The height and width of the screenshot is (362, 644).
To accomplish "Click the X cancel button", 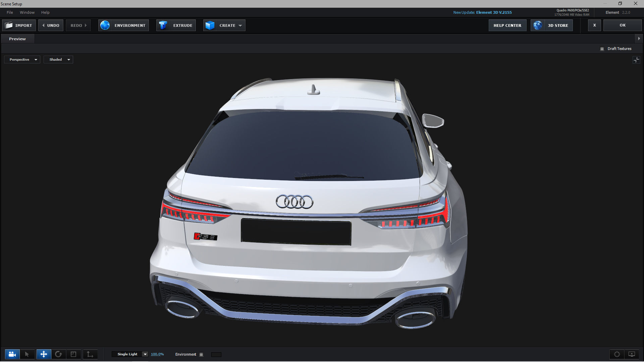I will pos(594,25).
